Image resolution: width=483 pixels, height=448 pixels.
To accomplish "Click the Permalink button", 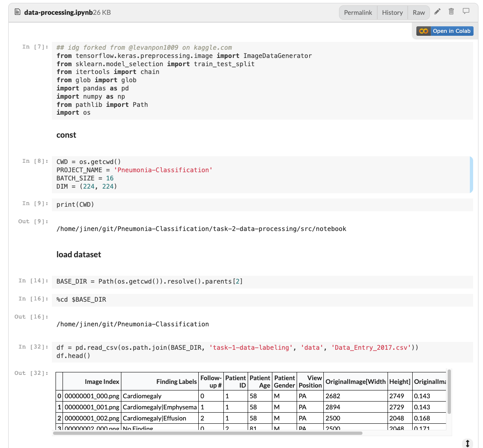I will [x=358, y=12].
